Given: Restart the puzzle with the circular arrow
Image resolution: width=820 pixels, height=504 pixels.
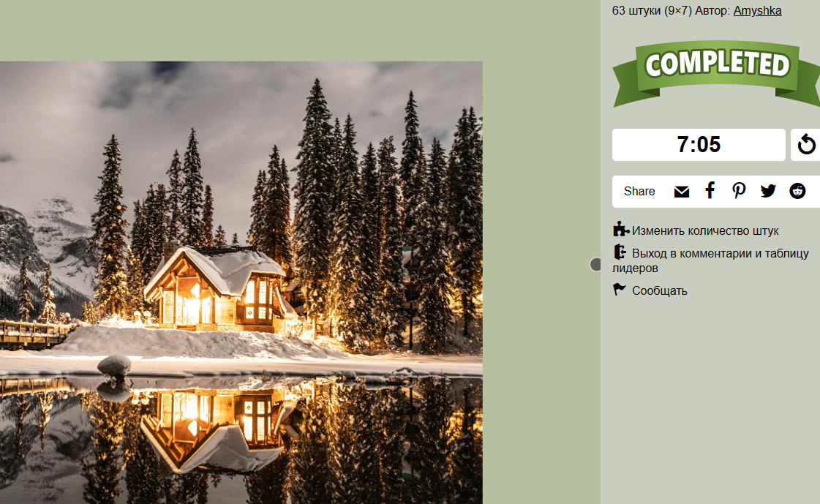Looking at the screenshot, I should coord(806,145).
